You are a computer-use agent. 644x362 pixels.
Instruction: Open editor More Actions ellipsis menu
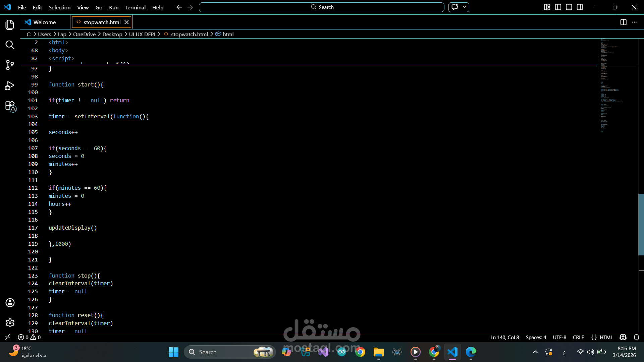(634, 22)
